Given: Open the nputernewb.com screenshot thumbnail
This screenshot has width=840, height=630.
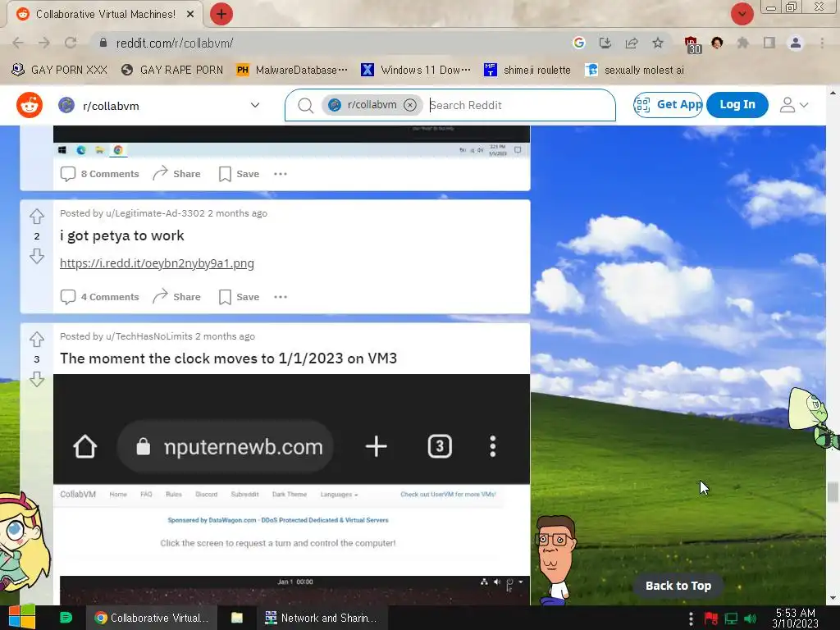Looking at the screenshot, I should (x=291, y=490).
